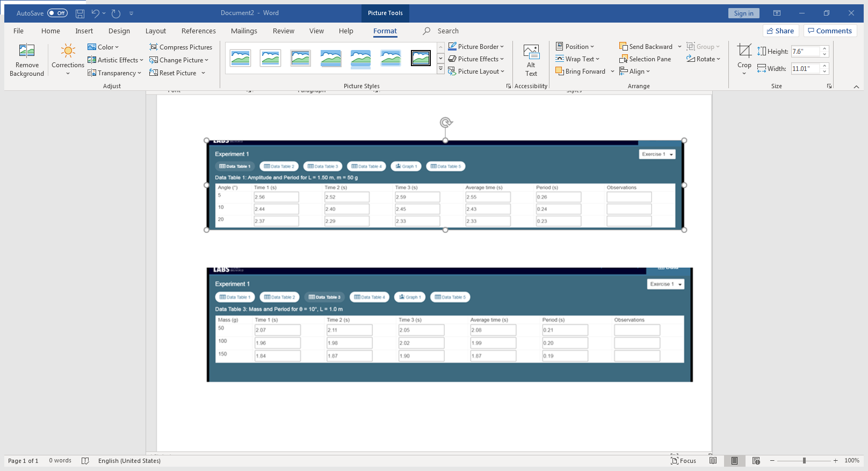
Task: Click Send Backward
Action: (646, 47)
